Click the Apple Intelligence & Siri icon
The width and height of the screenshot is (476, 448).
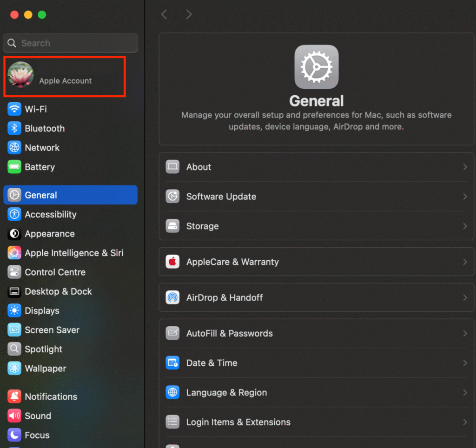(14, 253)
